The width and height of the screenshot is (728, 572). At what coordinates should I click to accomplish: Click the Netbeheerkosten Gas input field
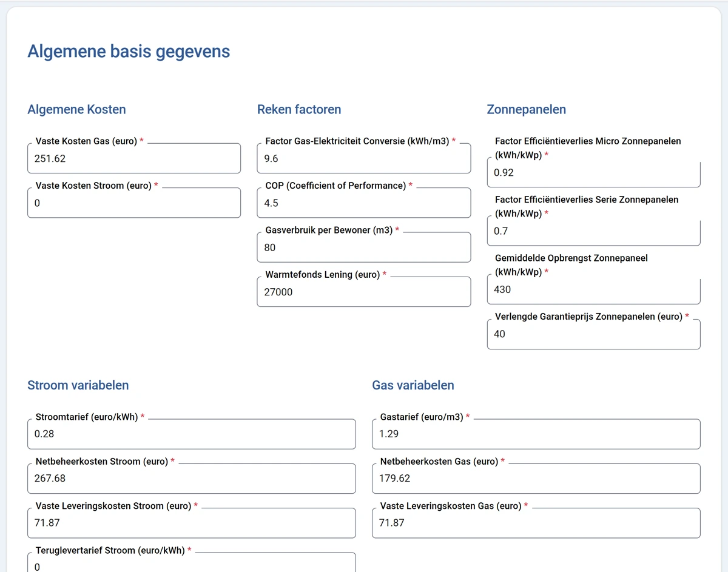tap(536, 479)
